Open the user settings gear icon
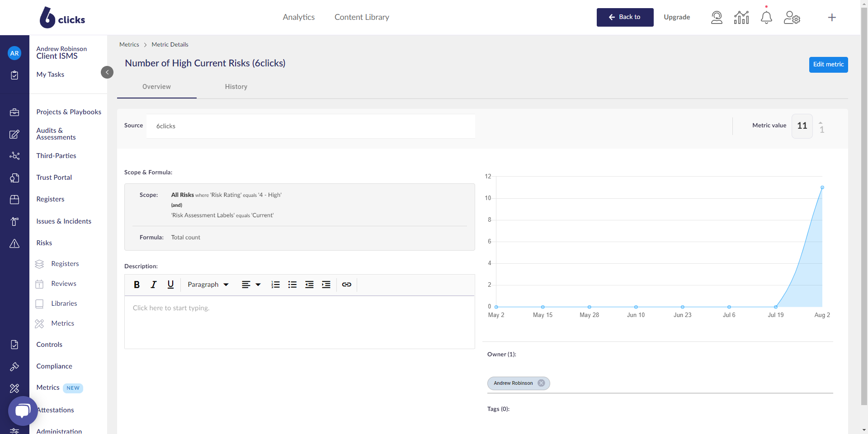 (x=792, y=18)
